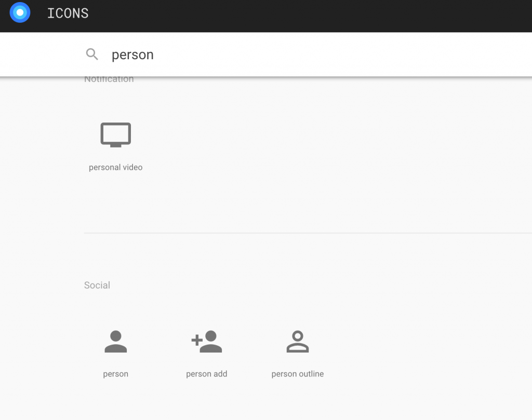532x420 pixels.
Task: Click the 'person' label under Social
Action: pyautogui.click(x=116, y=374)
